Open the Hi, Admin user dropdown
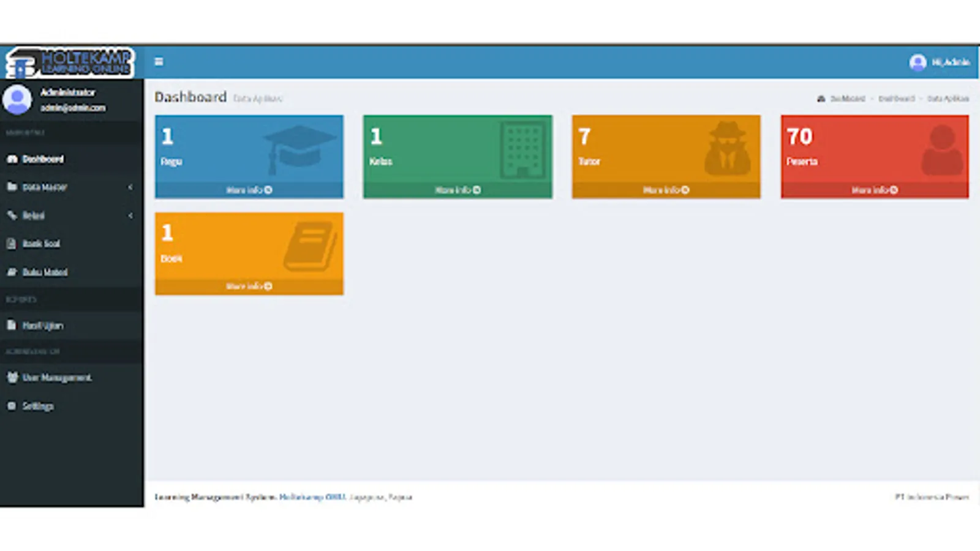Screen dimensions: 980x551 940,62
